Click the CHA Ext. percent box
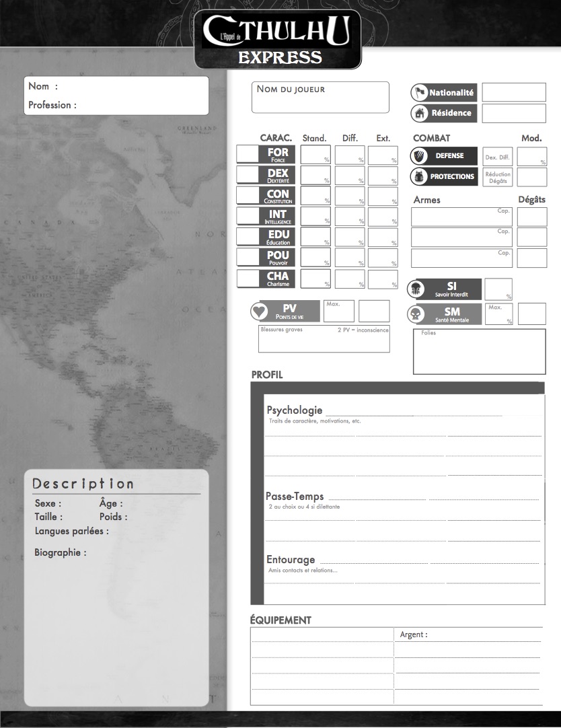Screen dimensions: 561x728 383,279
